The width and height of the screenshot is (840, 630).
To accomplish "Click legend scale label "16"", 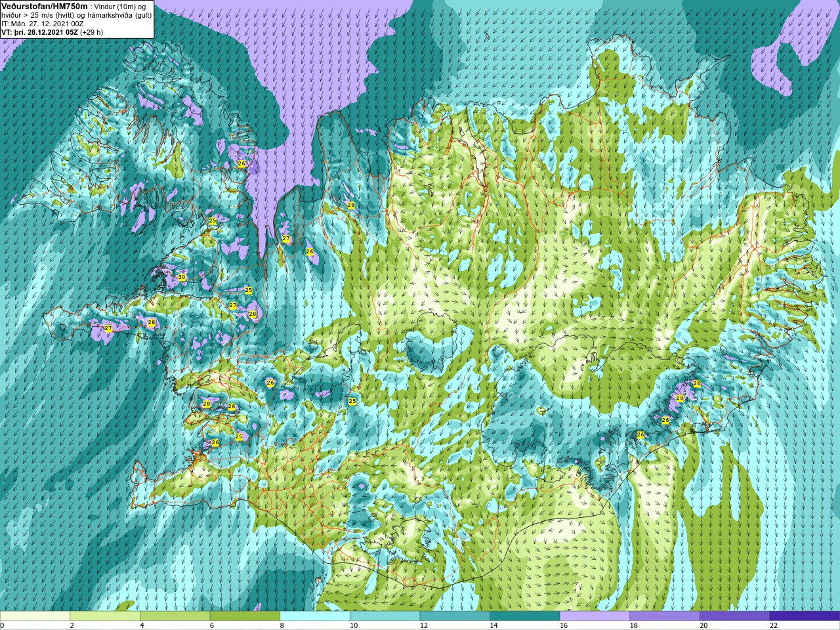I will pyautogui.click(x=564, y=625).
